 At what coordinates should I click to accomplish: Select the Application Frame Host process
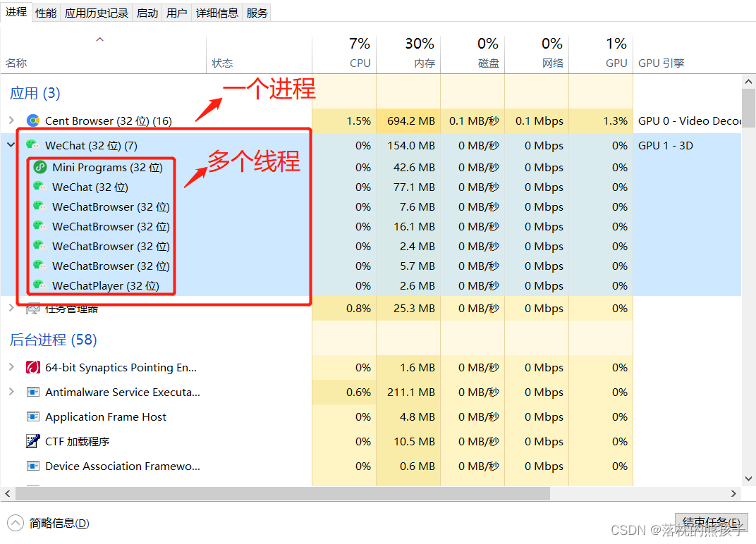coord(370,416)
